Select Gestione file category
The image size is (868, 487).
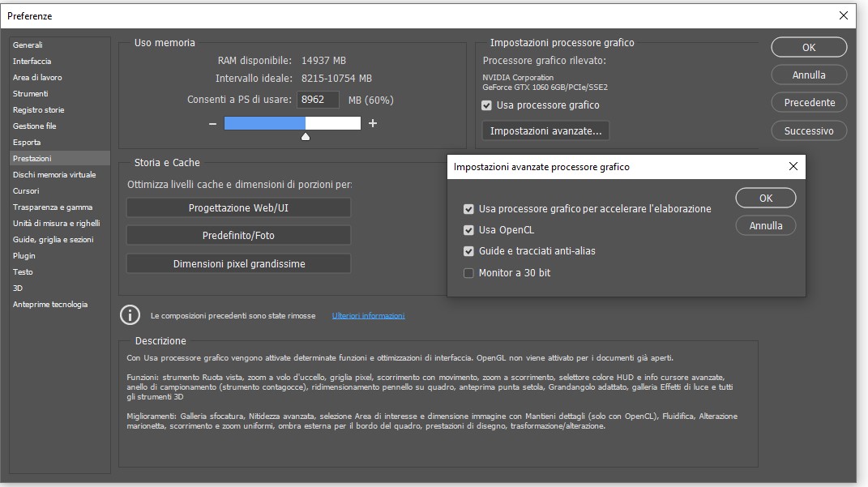60,126
